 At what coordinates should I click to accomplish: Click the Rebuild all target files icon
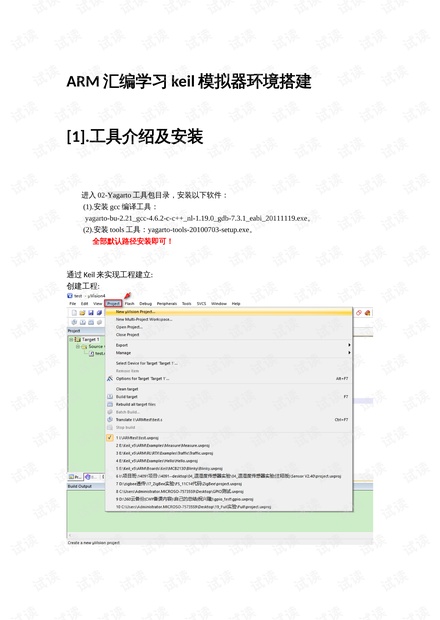pyautogui.click(x=110, y=404)
